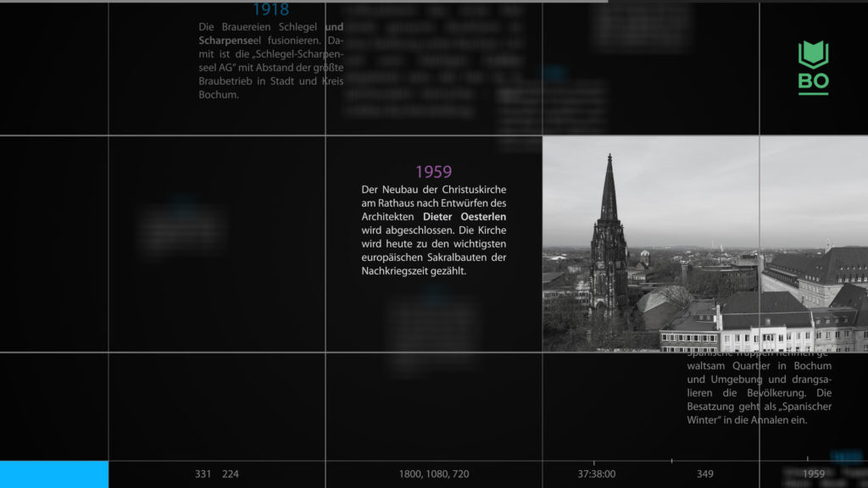The height and width of the screenshot is (488, 868).
Task: Click the green BO book logo
Action: 813,67
